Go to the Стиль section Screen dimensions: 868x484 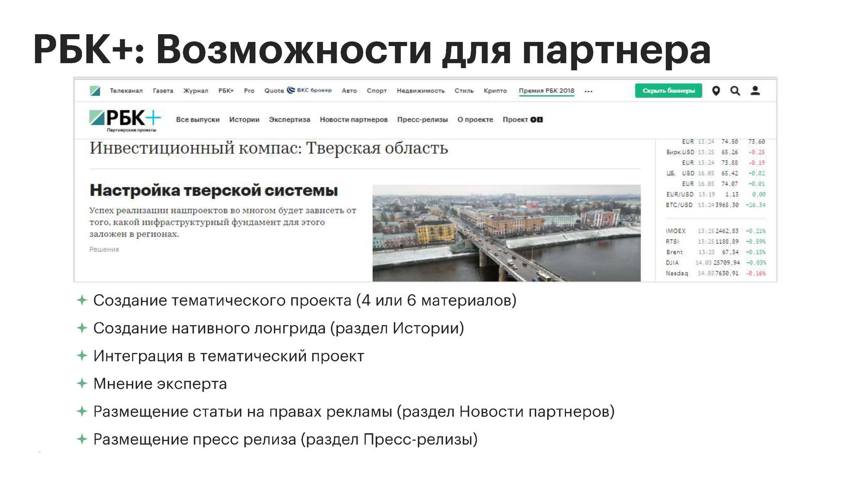click(x=464, y=91)
